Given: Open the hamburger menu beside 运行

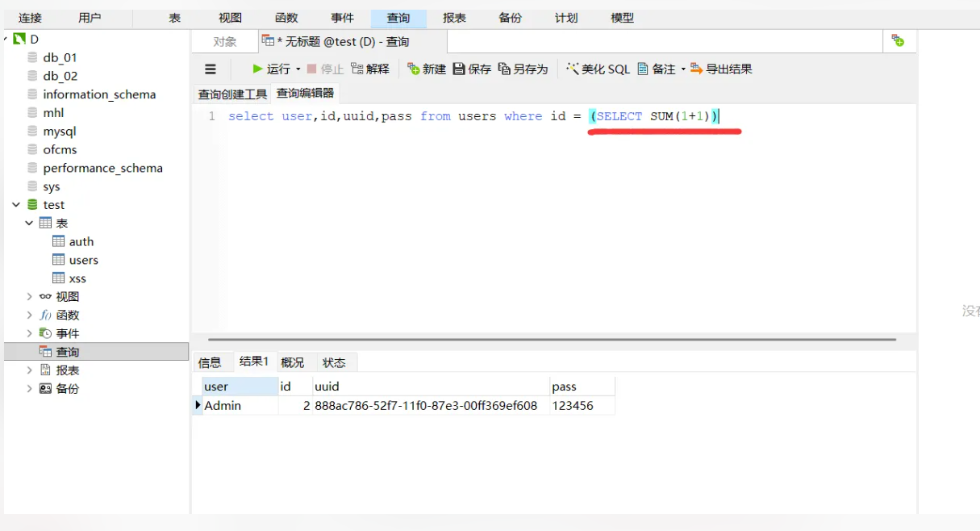Looking at the screenshot, I should (211, 69).
